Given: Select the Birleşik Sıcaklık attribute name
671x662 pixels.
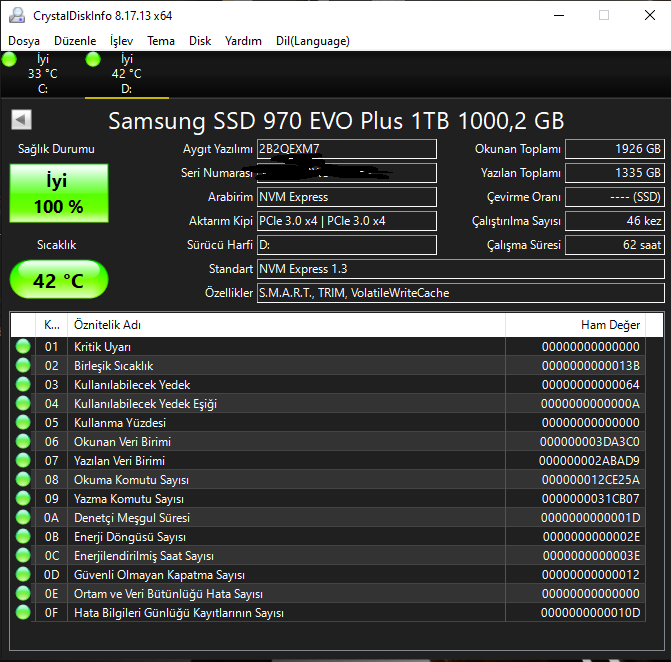Looking at the screenshot, I should point(113,365).
